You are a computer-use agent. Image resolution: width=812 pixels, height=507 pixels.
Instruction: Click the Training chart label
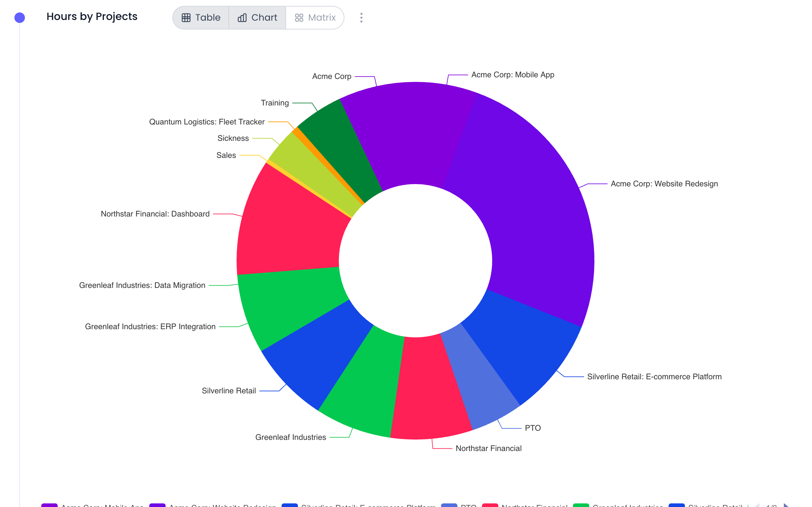click(x=275, y=103)
